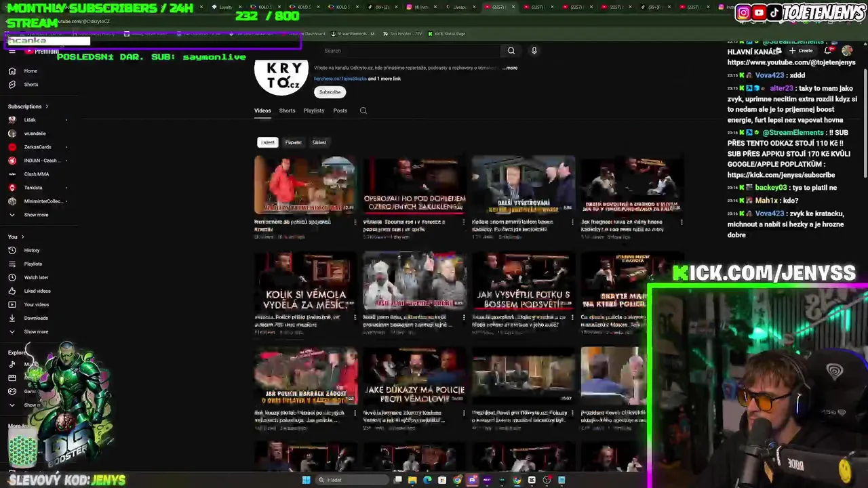The image size is (868, 488).
Task: Play the 'Jaké důkazy má policie' video
Action: 414,376
